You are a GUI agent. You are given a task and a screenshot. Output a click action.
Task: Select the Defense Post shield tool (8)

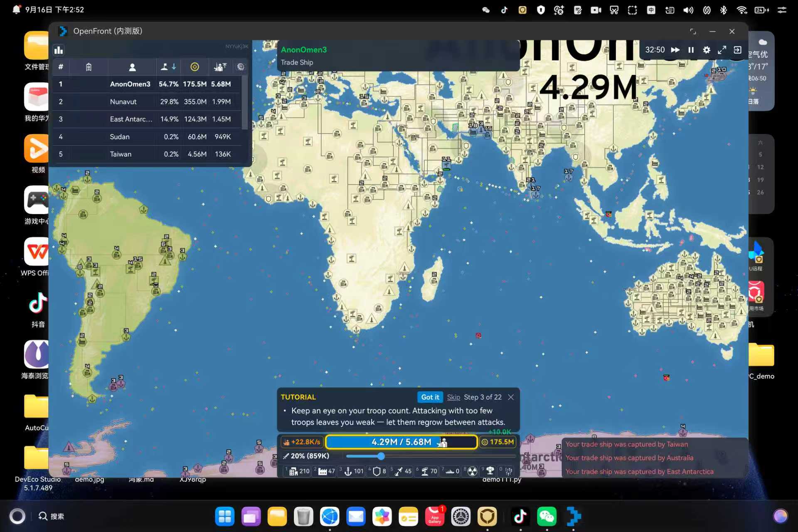[x=378, y=471]
